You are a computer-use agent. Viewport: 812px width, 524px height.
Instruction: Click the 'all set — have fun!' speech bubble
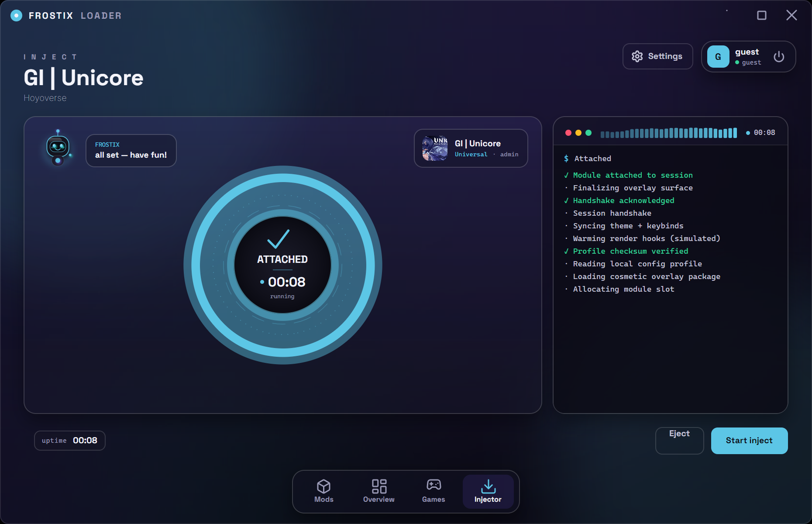[131, 151]
